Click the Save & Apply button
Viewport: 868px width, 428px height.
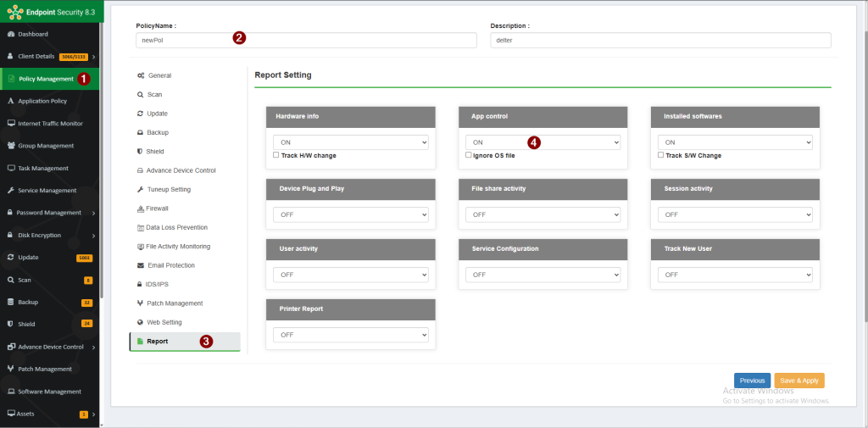click(x=798, y=381)
